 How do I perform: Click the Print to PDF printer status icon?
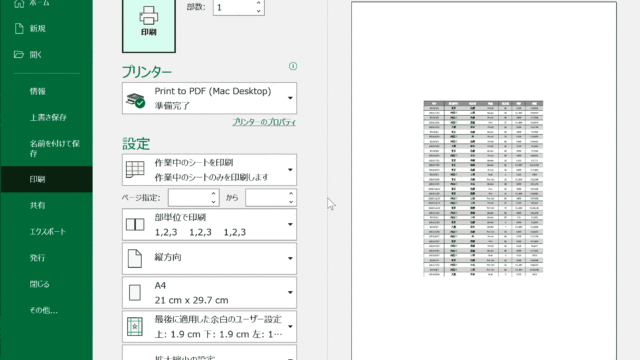(136, 100)
